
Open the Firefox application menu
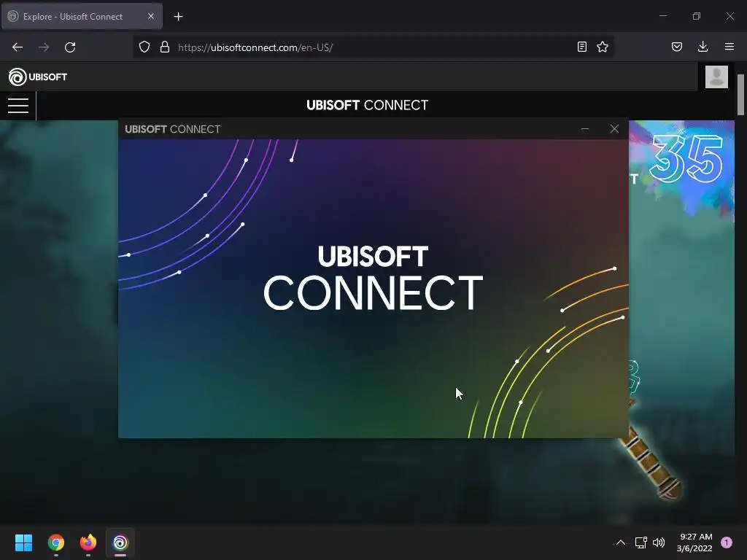tap(729, 47)
